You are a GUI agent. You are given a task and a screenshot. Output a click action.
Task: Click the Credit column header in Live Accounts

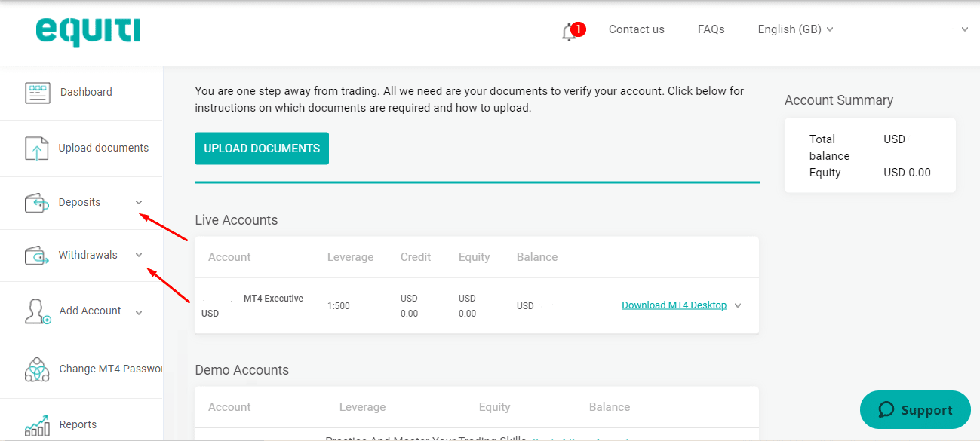coord(416,257)
